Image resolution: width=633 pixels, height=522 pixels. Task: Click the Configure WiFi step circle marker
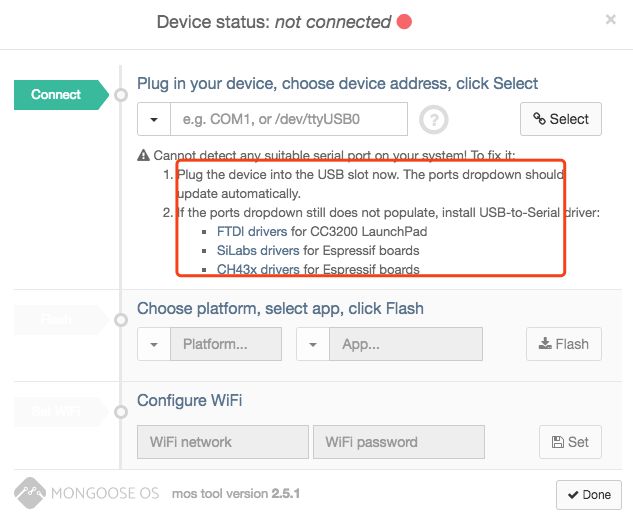[121, 412]
